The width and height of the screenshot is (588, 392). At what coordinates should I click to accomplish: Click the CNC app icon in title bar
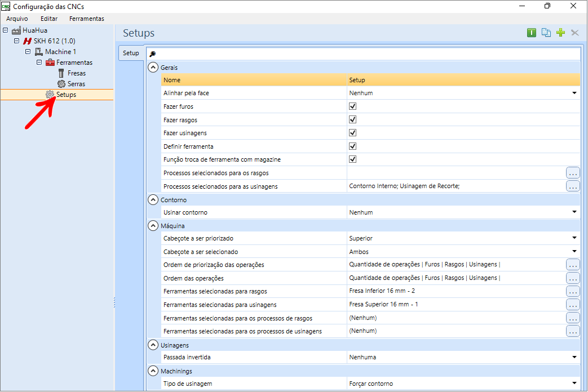6,6
